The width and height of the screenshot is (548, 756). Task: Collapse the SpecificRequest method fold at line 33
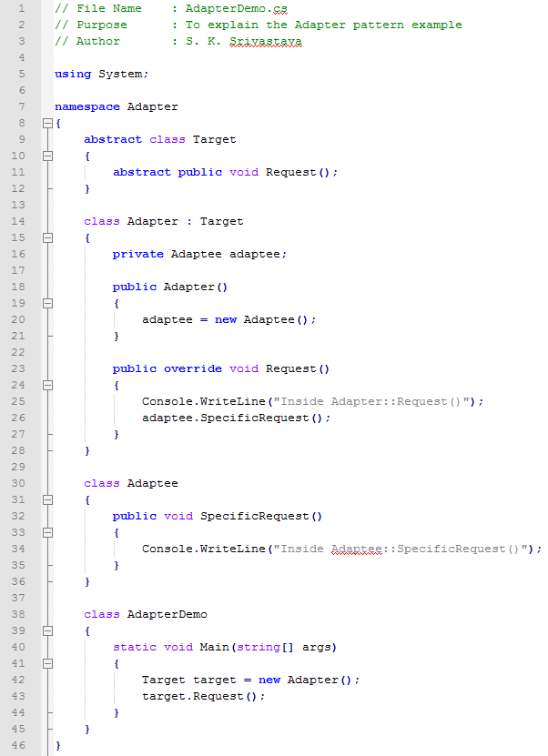(47, 533)
